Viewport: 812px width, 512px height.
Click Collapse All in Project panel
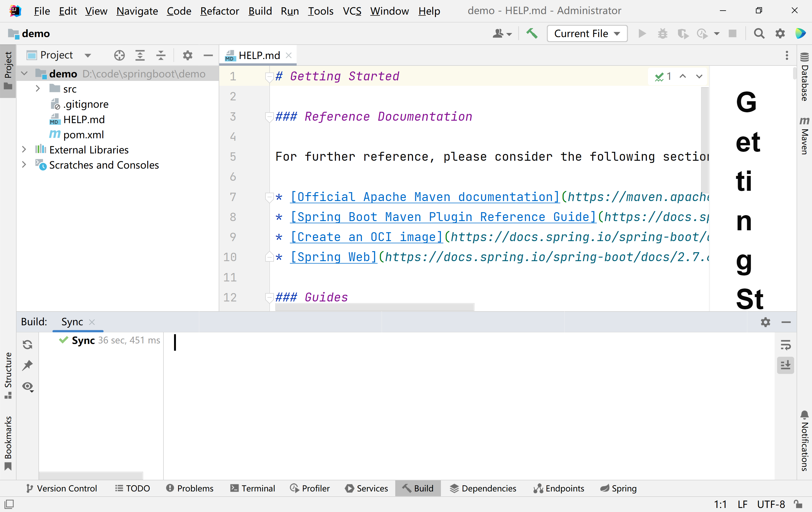pos(161,55)
